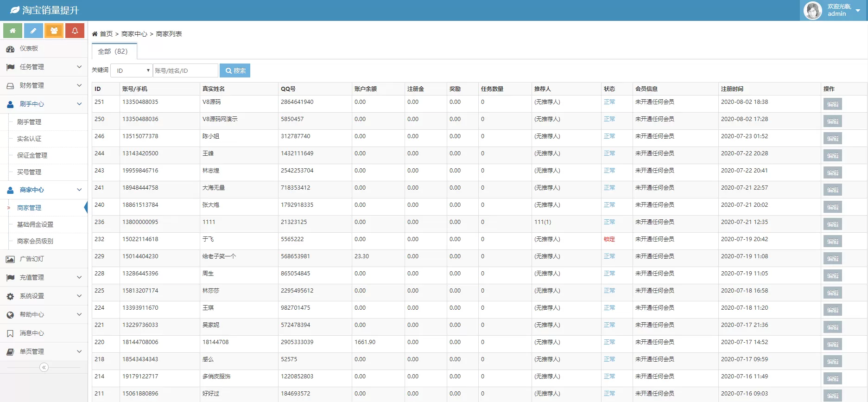
Task: Open the 仪表板 dashboard icon
Action: point(10,49)
